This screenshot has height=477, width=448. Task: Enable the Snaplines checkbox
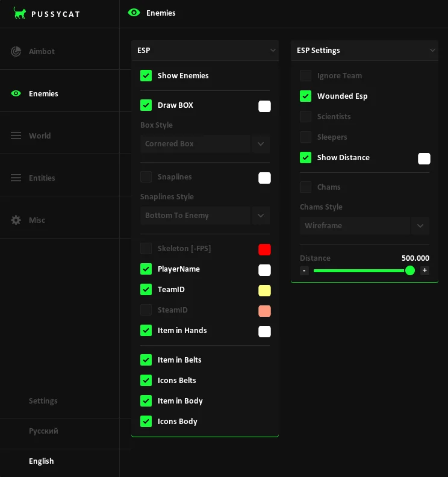pos(146,176)
